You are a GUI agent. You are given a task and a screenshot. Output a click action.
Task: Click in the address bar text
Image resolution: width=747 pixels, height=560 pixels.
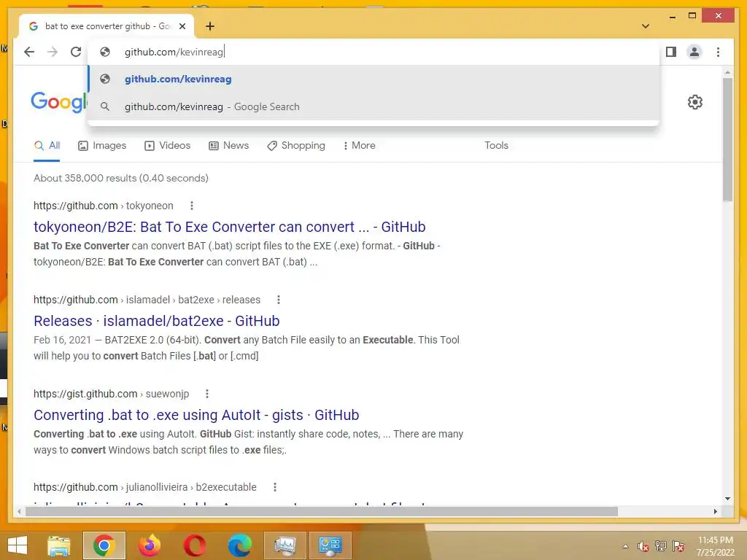pyautogui.click(x=174, y=52)
